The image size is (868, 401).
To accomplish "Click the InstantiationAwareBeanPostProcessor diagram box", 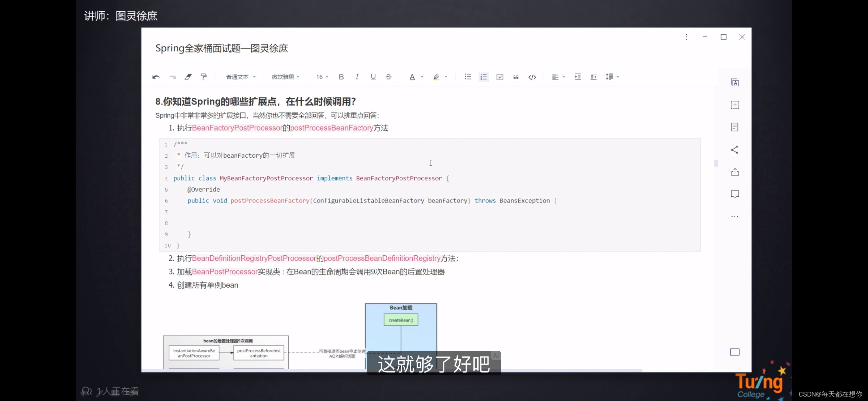I will coord(194,353).
